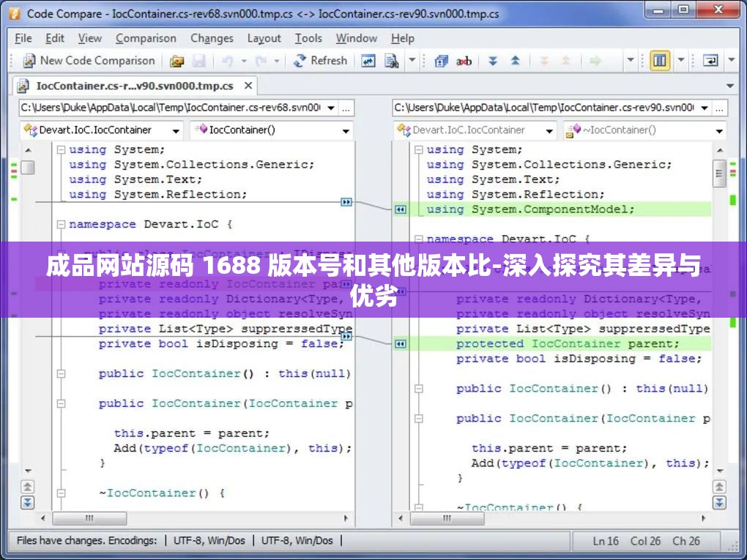Viewport: 747px width, 560px height.
Task: Jump to next difference with double-down-arrow icon
Action: coord(493,61)
